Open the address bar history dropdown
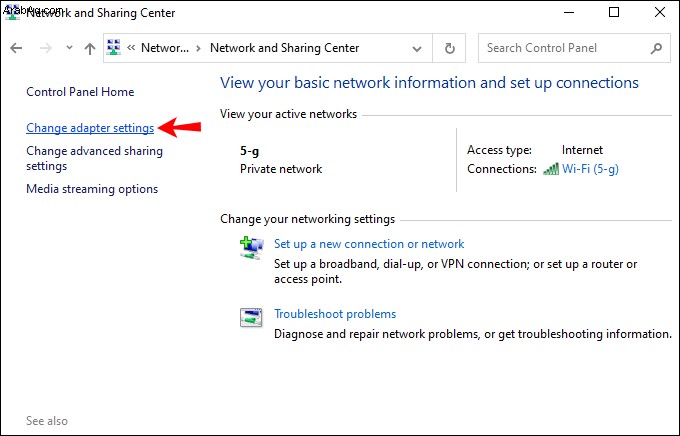 click(417, 48)
